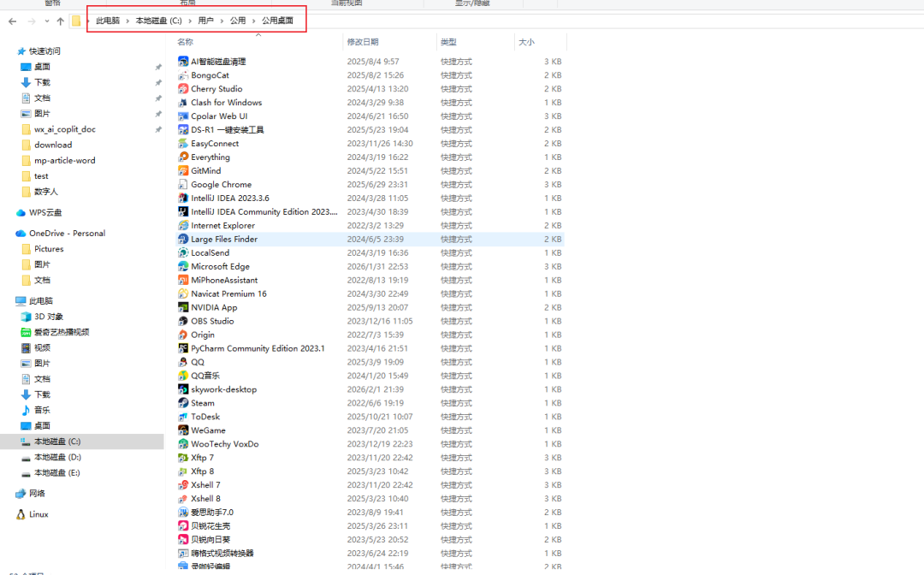Select 此电脑 in the address breadcrumb
This screenshot has height=575, width=924.
[x=108, y=21]
